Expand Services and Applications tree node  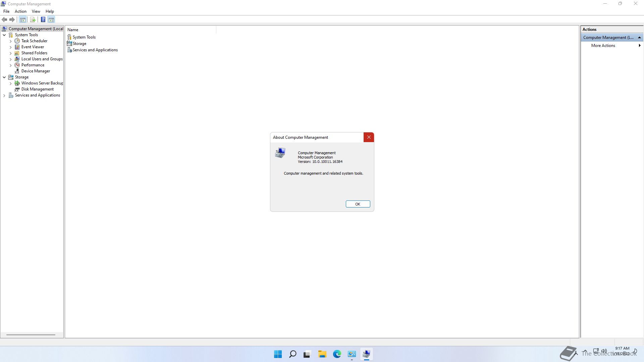coord(4,95)
